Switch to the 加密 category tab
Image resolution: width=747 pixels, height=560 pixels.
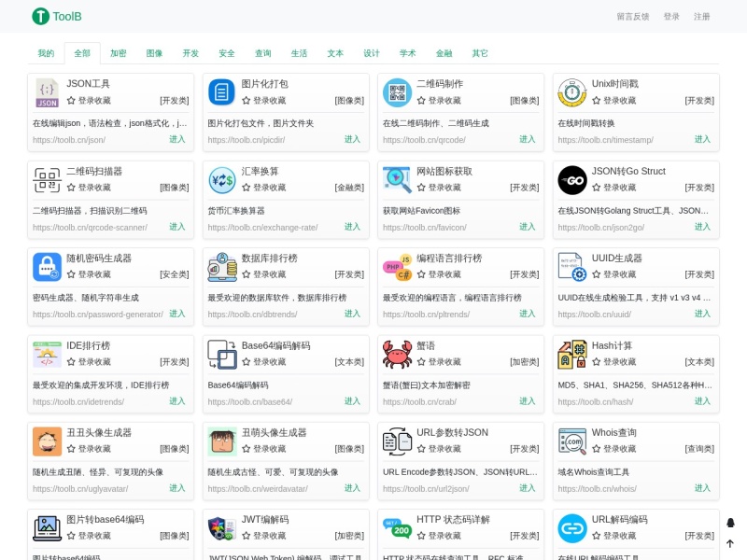[x=119, y=53]
